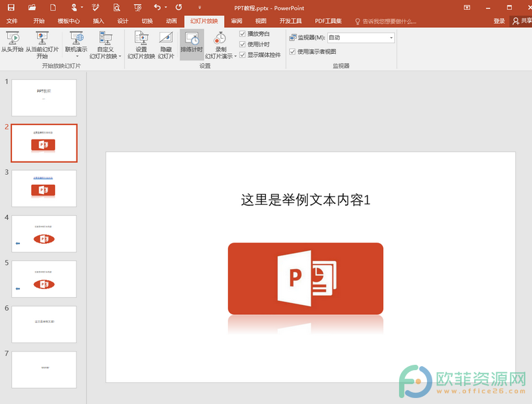Screen dimensions: 532x404
Task: Click the spelling check icon in quick access toolbar
Action: pos(95,7)
